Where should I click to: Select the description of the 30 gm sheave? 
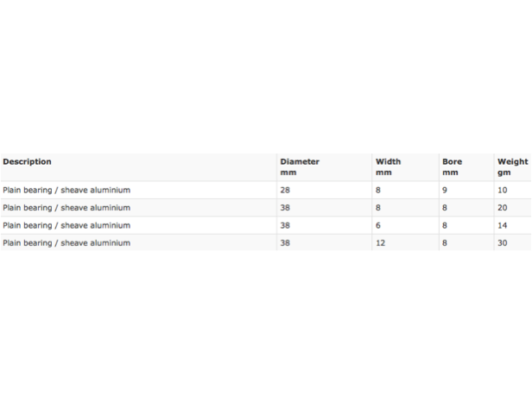66,243
